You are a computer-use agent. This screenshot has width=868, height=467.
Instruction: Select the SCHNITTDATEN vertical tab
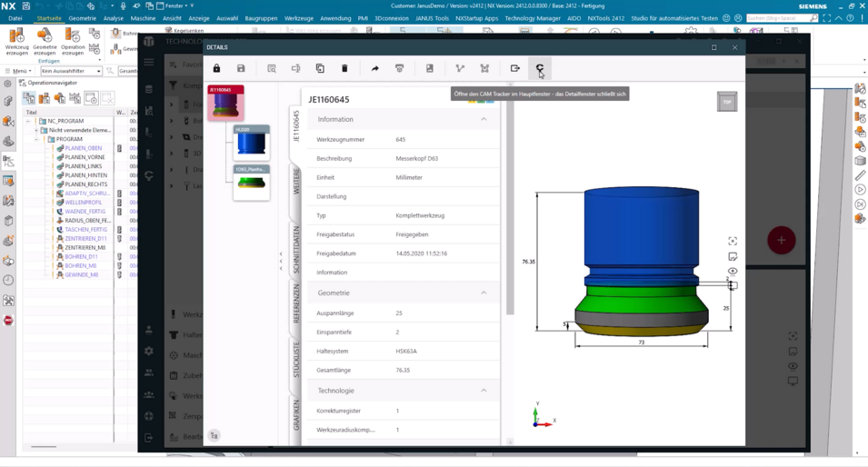click(x=295, y=250)
